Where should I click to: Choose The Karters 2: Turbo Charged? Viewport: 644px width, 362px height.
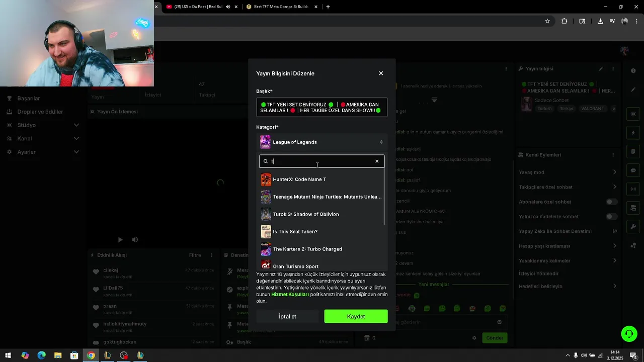click(x=321, y=249)
